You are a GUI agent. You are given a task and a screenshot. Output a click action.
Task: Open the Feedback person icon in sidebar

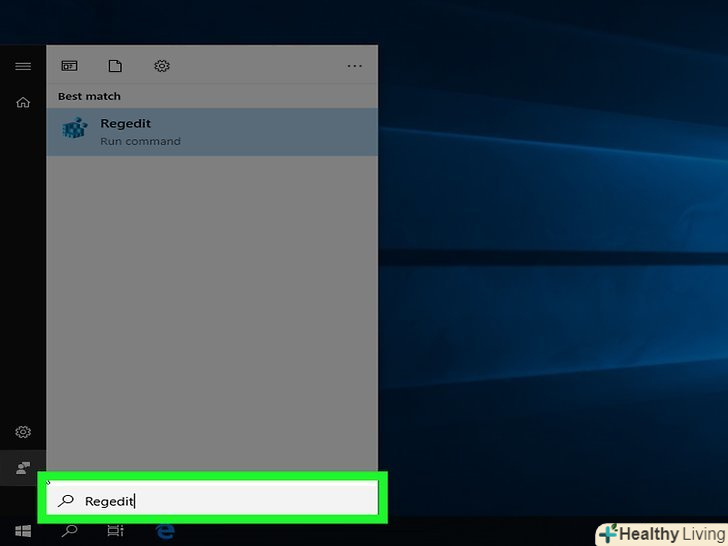click(23, 468)
